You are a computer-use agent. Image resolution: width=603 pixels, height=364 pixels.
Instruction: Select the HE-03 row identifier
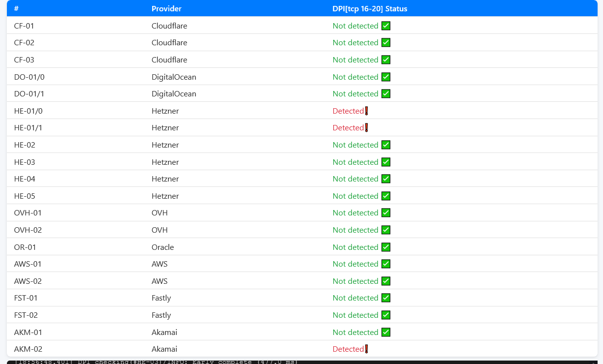(25, 162)
